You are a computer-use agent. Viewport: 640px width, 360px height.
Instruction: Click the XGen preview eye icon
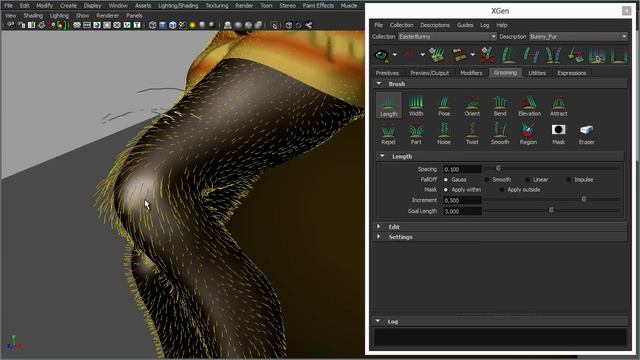[x=382, y=55]
